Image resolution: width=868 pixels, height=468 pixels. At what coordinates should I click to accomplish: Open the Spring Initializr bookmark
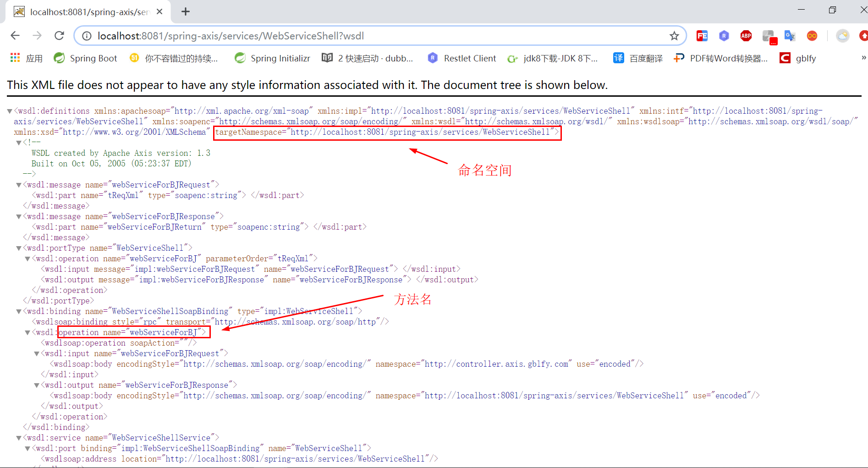pyautogui.click(x=272, y=58)
